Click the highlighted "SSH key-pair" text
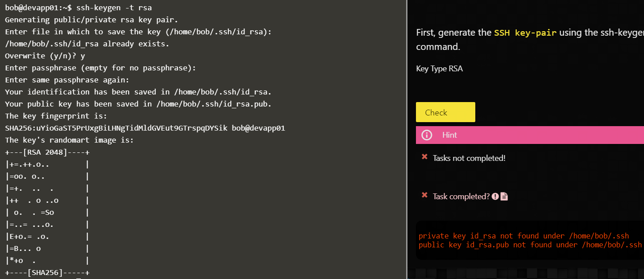 coord(525,33)
